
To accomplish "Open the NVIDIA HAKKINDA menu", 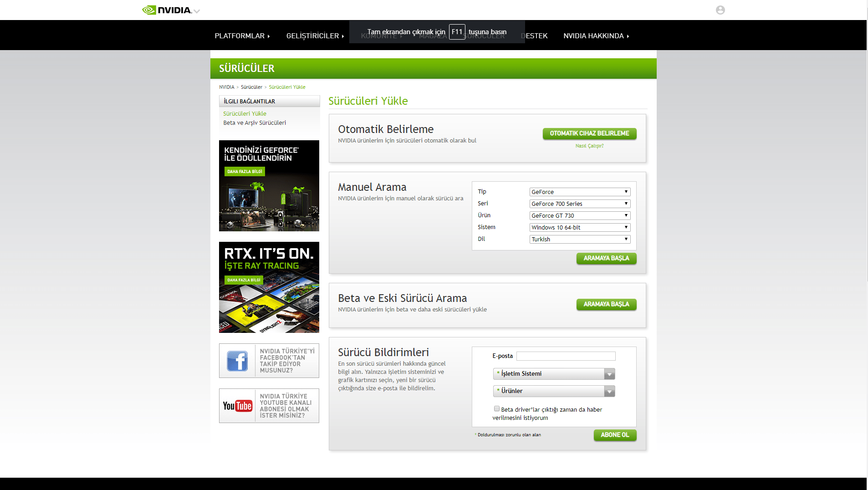I will pos(596,36).
